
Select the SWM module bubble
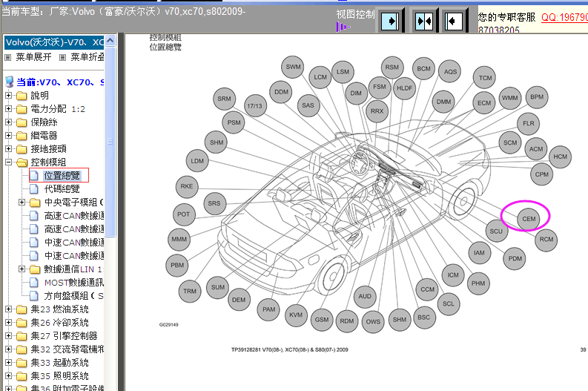(294, 68)
